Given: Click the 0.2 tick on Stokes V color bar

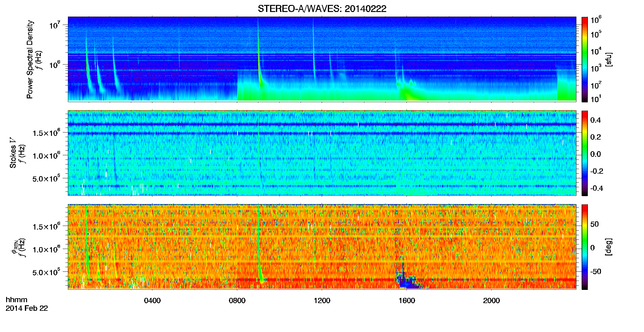Looking at the screenshot, I should [x=596, y=137].
